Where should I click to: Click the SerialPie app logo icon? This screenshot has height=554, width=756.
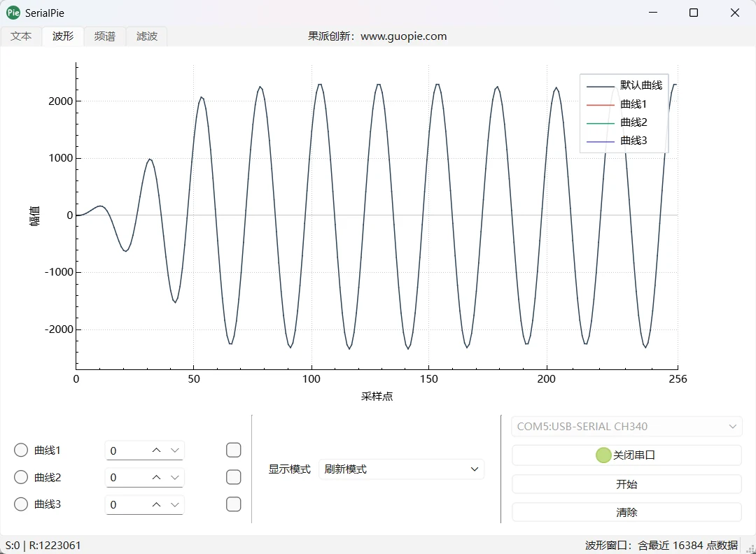[x=13, y=13]
